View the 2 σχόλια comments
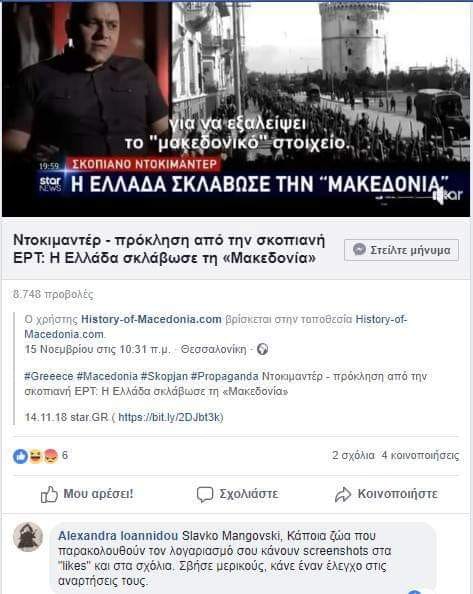The image size is (473, 594). click(x=353, y=455)
